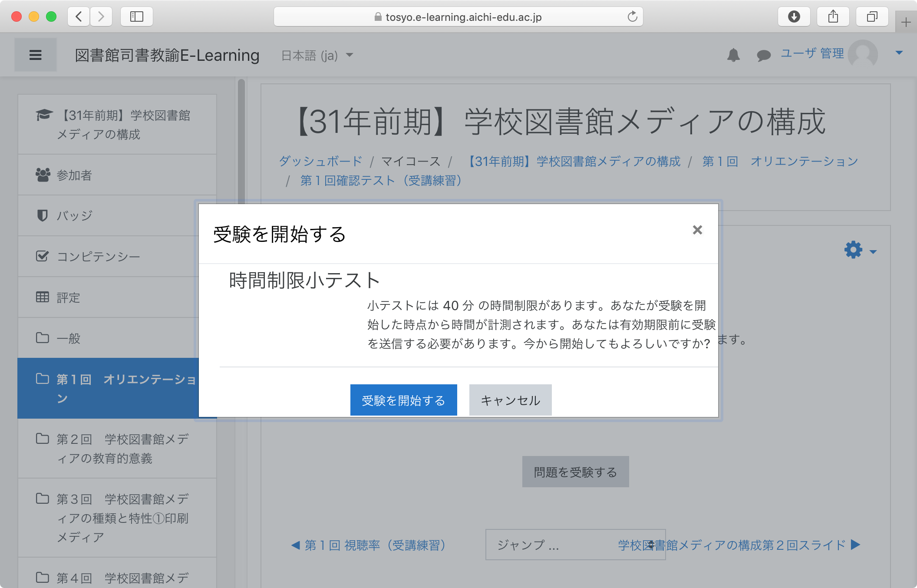Click the Safari share icon
Screen dimensions: 917x588
[x=833, y=17]
